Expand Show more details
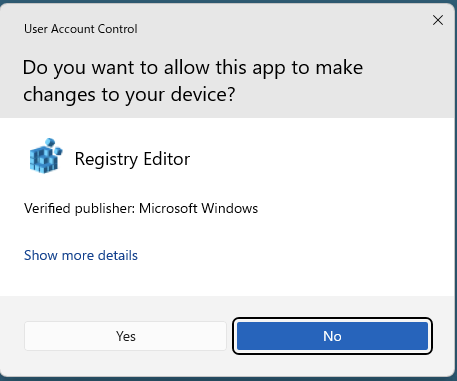Screen dimensions: 457x381 pyautogui.click(x=81, y=255)
